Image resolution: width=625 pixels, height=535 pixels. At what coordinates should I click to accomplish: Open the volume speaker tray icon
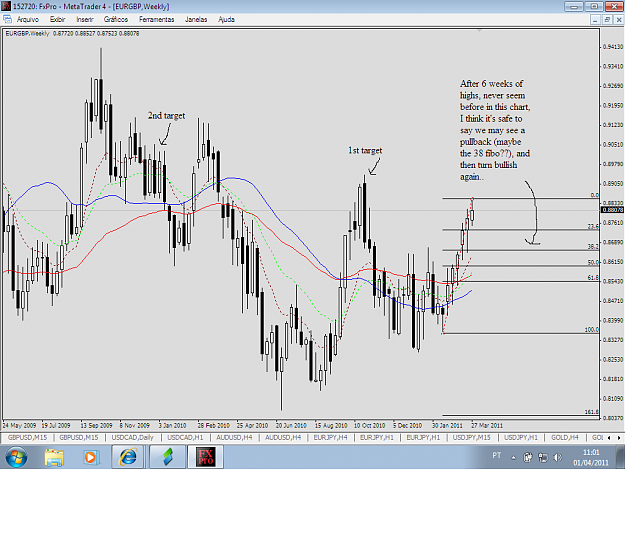pos(558,458)
